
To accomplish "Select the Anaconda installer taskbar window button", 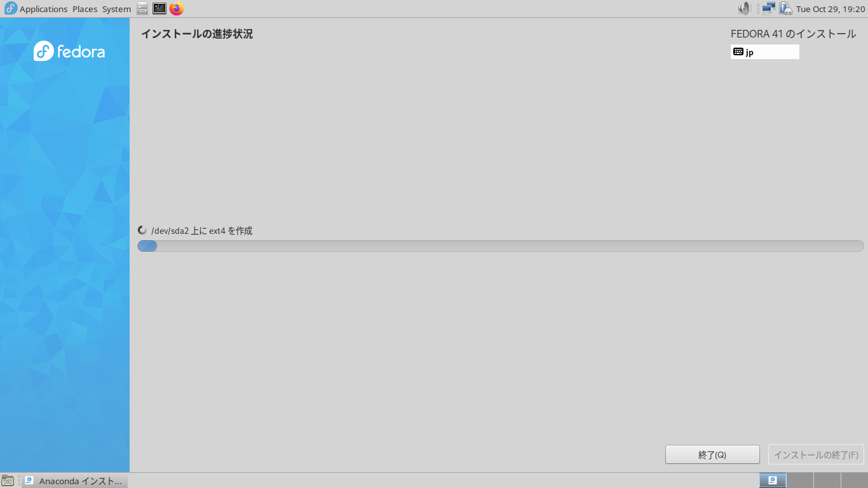I will point(75,480).
